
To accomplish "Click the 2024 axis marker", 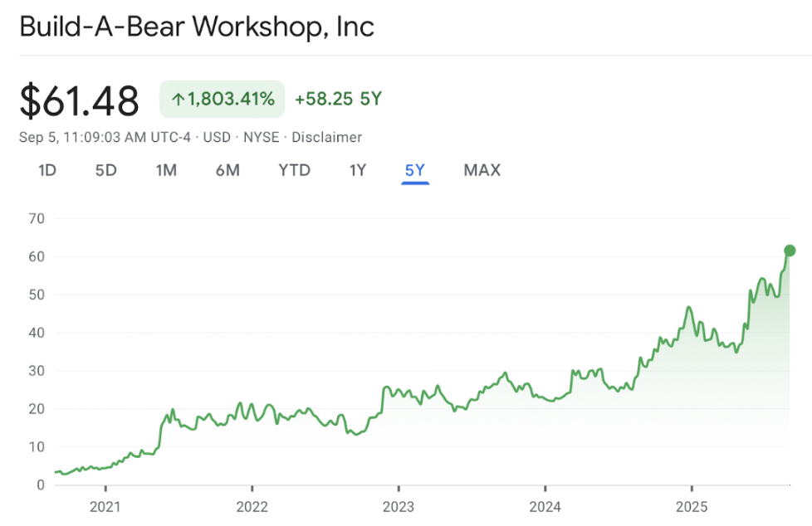I will coord(545,506).
